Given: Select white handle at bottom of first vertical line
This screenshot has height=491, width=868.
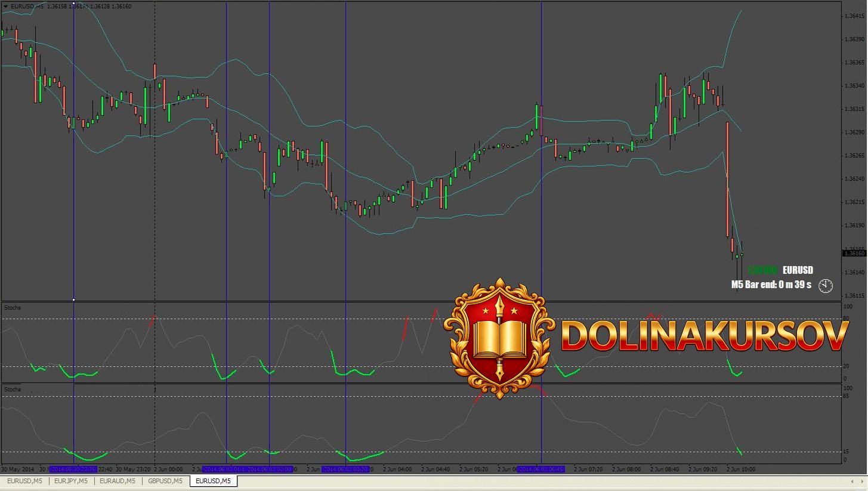Looking at the screenshot, I should point(73,299).
